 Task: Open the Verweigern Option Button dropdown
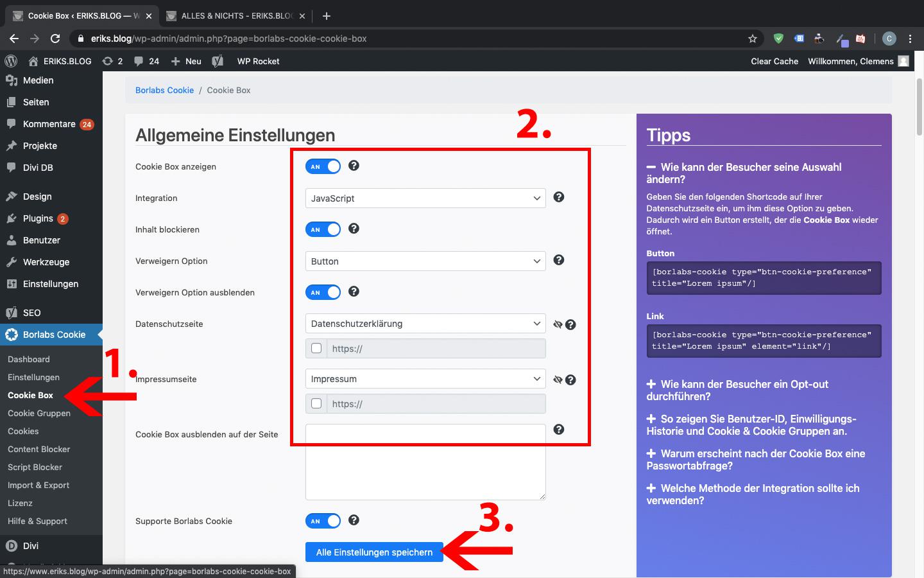click(x=425, y=261)
